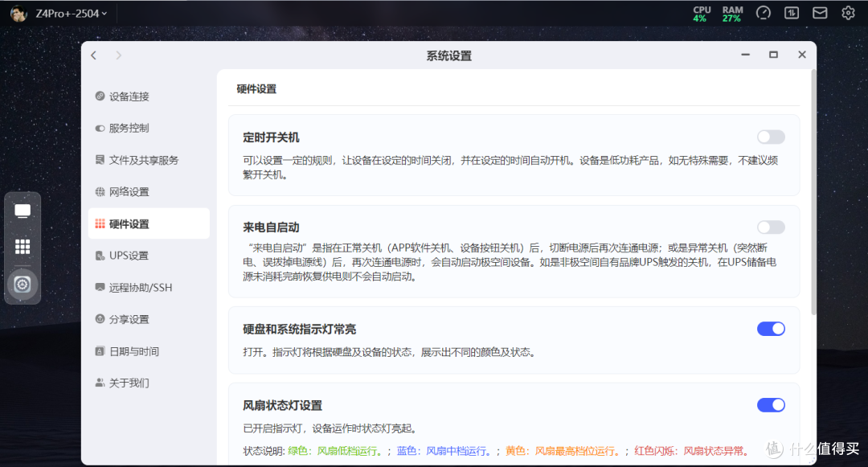
Task: Click the green 风扇低档运行 text
Action: (350, 451)
